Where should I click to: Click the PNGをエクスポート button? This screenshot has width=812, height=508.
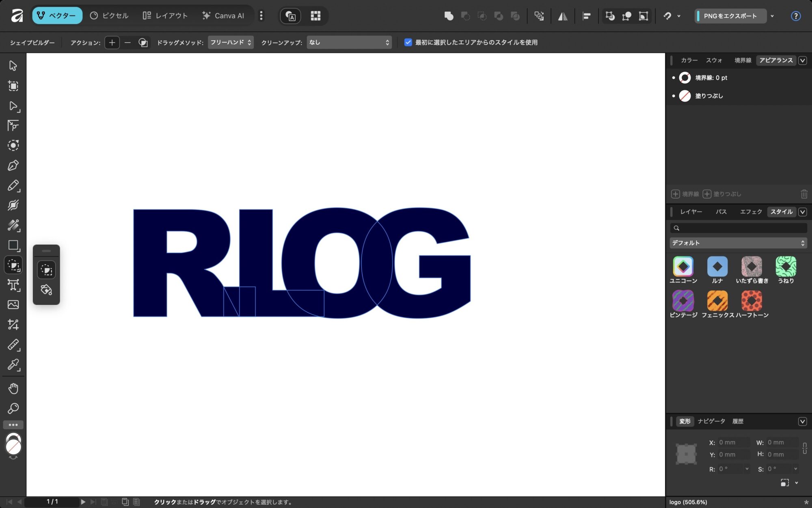730,16
